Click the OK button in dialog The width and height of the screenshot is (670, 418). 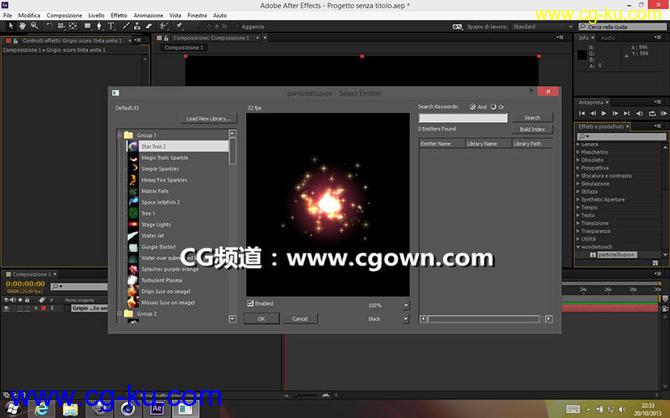coord(262,318)
